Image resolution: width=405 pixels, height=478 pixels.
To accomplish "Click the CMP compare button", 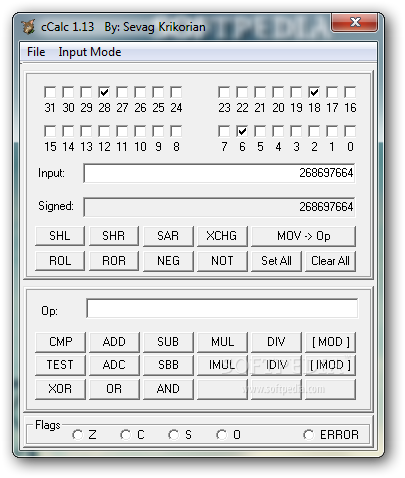I will click(60, 342).
